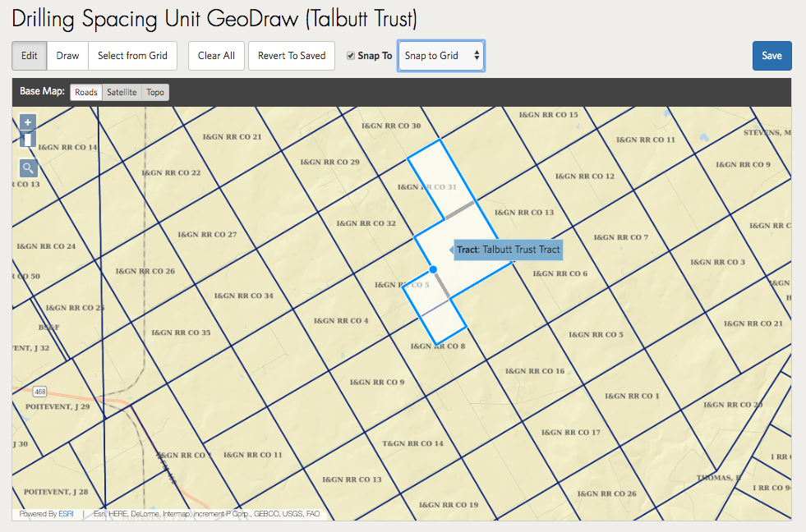The height and width of the screenshot is (532, 806).
Task: Click the I&GN RR CO 24 label
Action: point(46,246)
